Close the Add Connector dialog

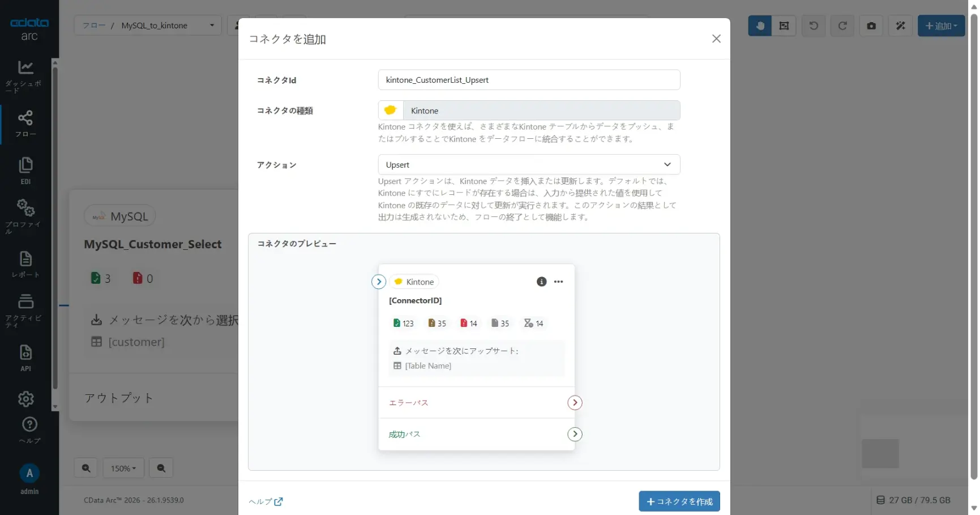[716, 39]
